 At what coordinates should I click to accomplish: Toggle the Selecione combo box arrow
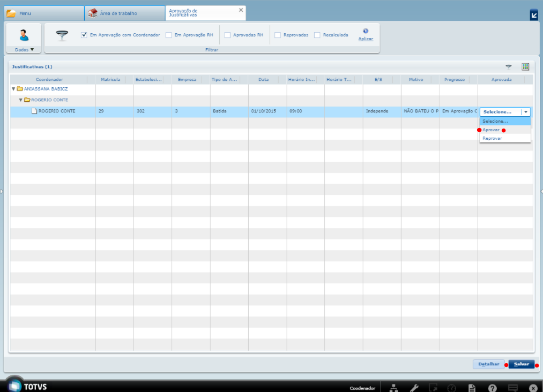tap(526, 112)
